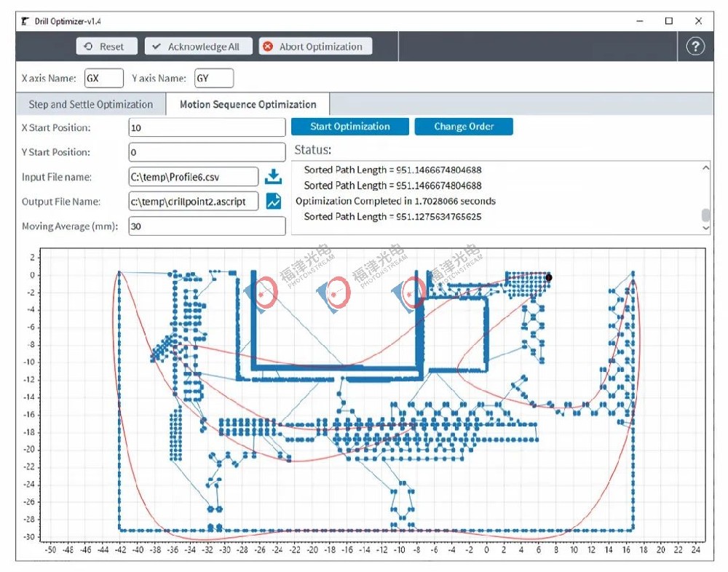728x572 pixels.
Task: Click the status log scrollbar thumb
Action: [705, 215]
